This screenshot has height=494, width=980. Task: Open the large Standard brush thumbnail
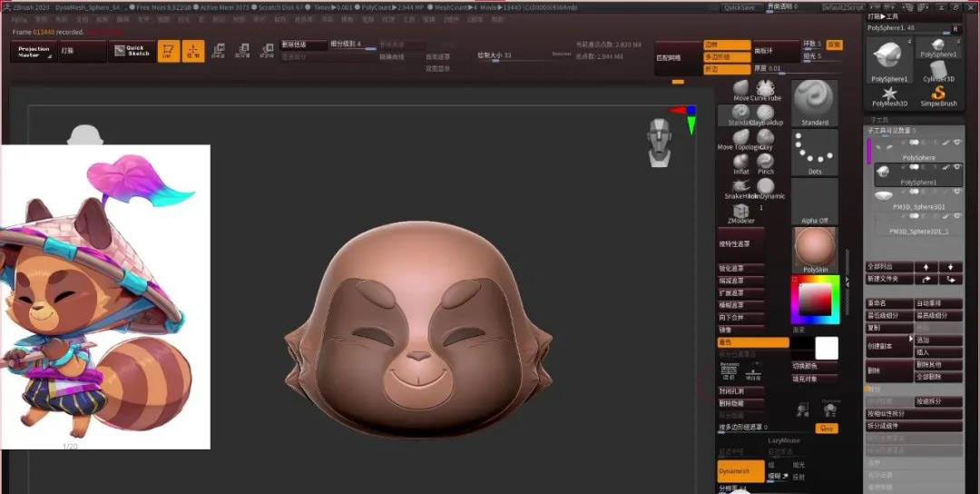[815, 103]
